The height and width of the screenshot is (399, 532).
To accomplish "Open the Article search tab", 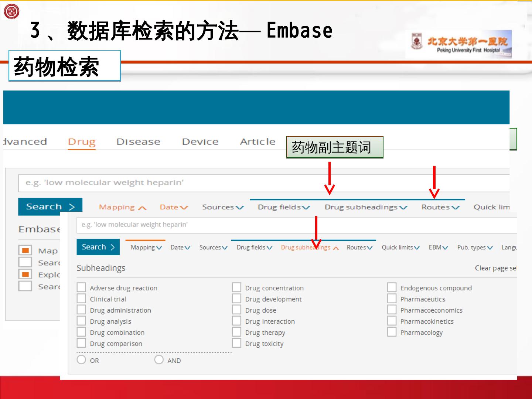I will [258, 141].
